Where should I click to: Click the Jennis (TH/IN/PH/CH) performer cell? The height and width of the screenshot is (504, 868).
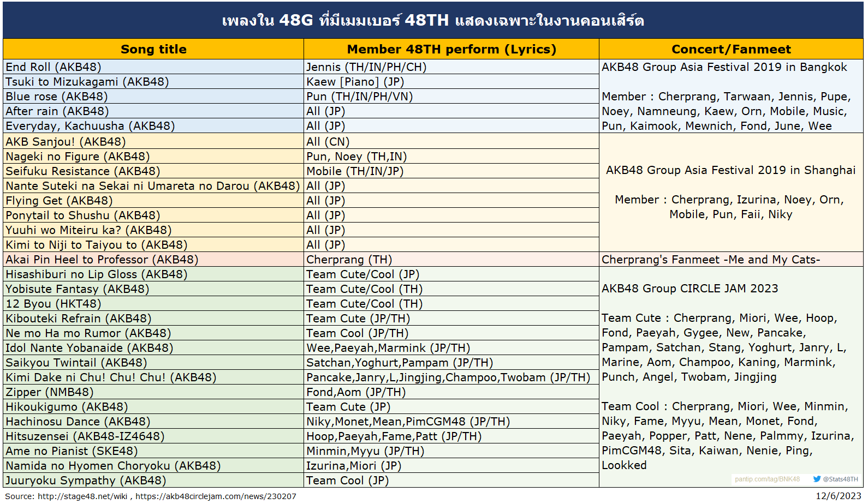tap(451, 67)
